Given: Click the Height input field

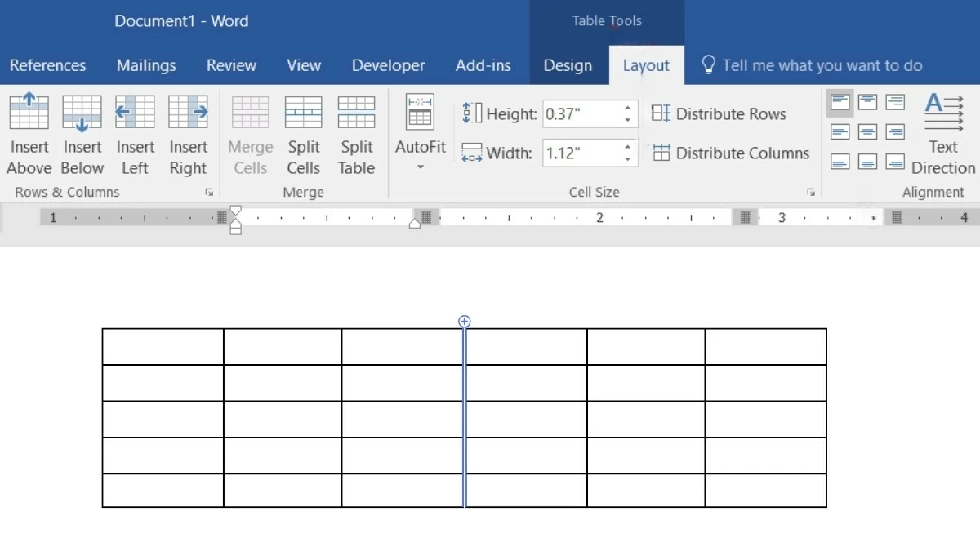Looking at the screenshot, I should pos(580,114).
